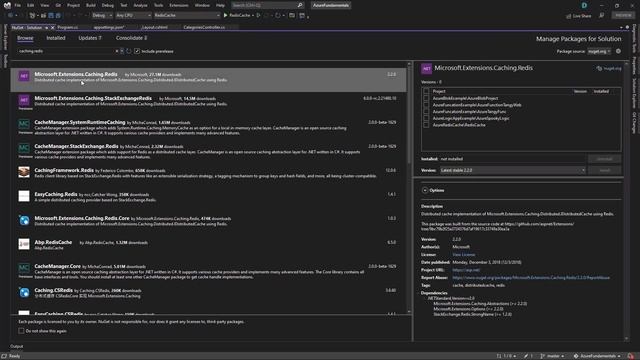The image size is (640, 360).
Task: Switch to the CategoriesController.cs document tab
Action: (x=204, y=27)
